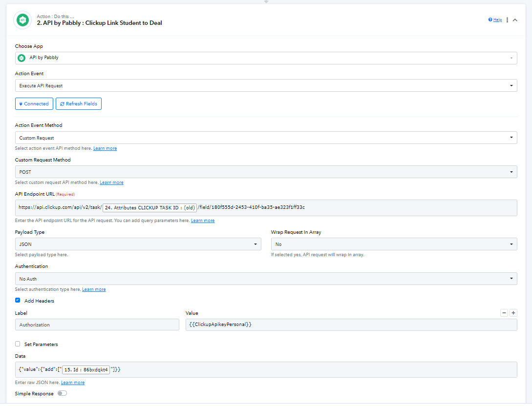Add a header row with the plus button
The image size is (532, 407).
coord(513,313)
